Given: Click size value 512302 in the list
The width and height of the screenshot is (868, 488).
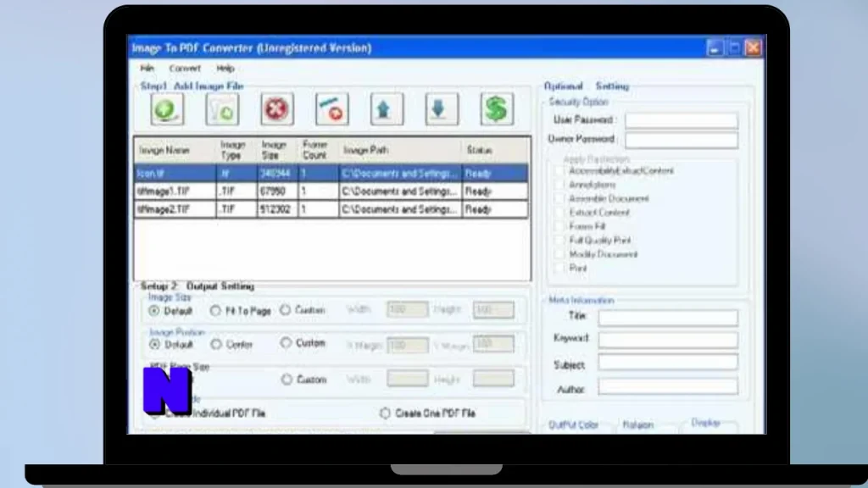Looking at the screenshot, I should pyautogui.click(x=275, y=210).
